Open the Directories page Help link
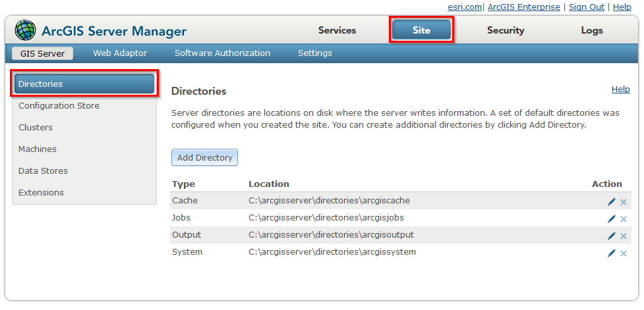Viewport: 644px width, 310px height. (620, 89)
